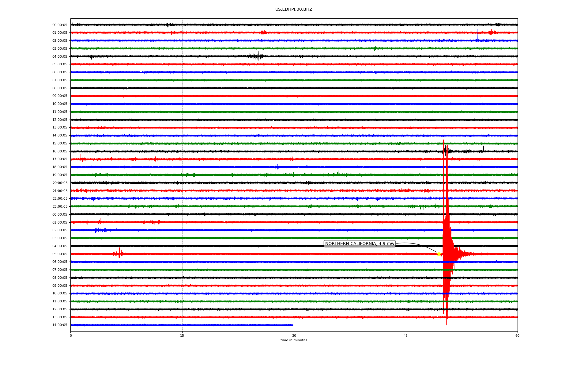Click the yellow earthquake star marker
This screenshot has height=368, width=588.
(x=439, y=254)
